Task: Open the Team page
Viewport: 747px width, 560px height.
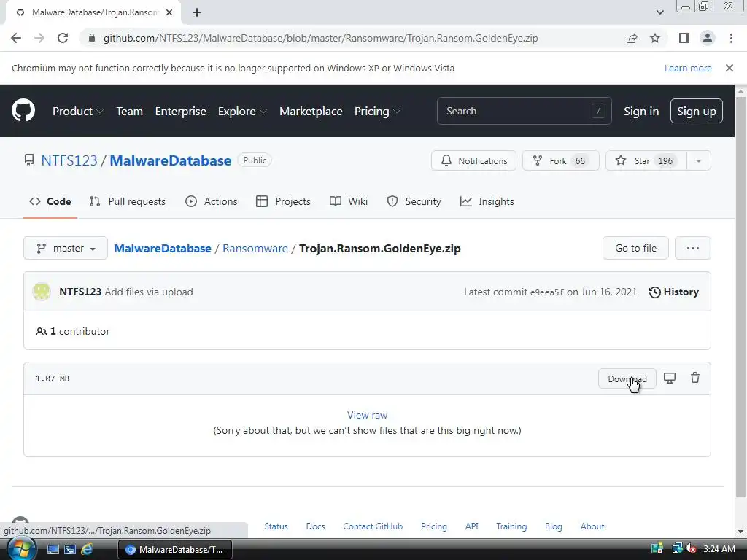Action: [x=130, y=111]
